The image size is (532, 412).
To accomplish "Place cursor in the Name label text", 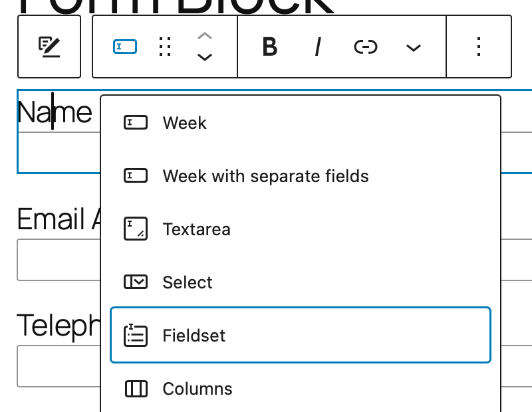I will (x=53, y=112).
